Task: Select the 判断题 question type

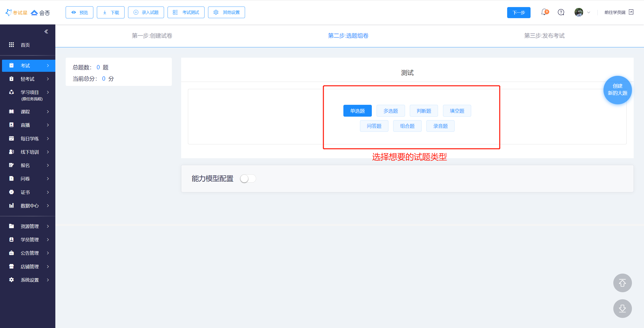Action: point(424,111)
